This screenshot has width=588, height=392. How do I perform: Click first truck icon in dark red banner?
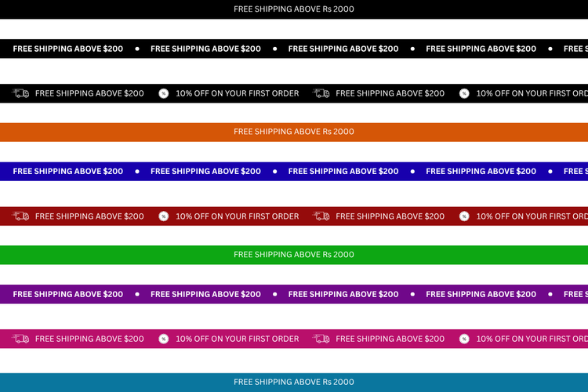21,216
